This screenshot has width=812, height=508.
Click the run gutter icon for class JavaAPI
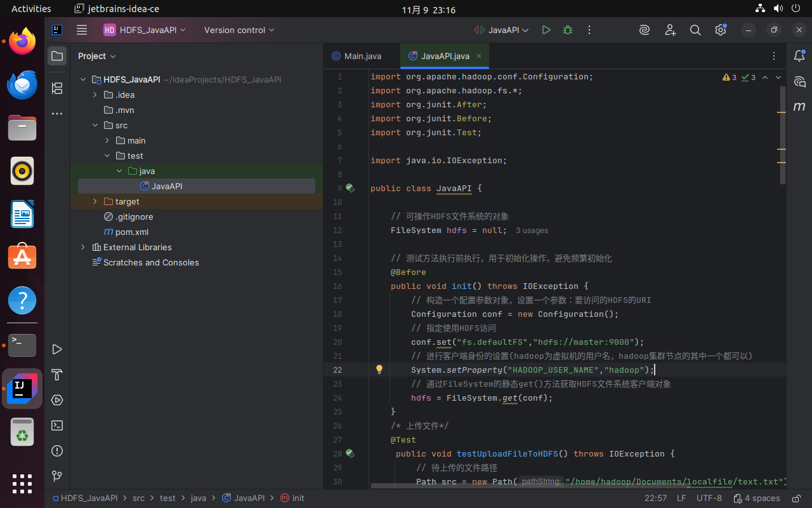350,189
